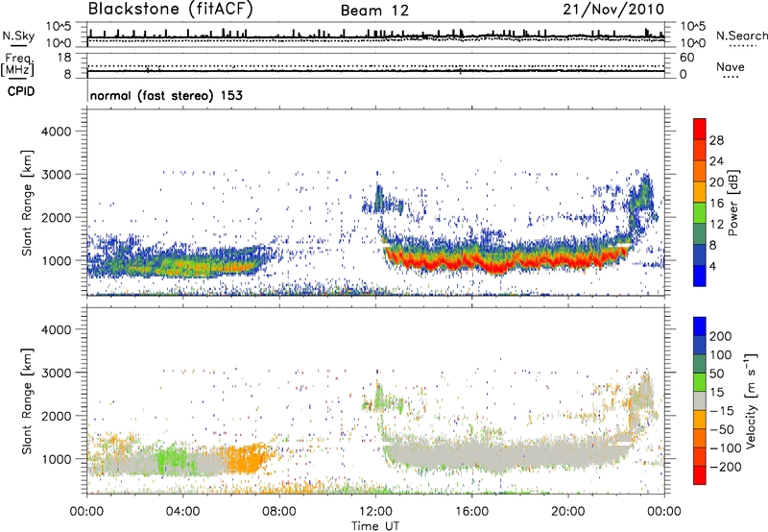This screenshot has height=532, width=768.
Task: Click the '60' Nave axis tick label
Action: tap(686, 58)
